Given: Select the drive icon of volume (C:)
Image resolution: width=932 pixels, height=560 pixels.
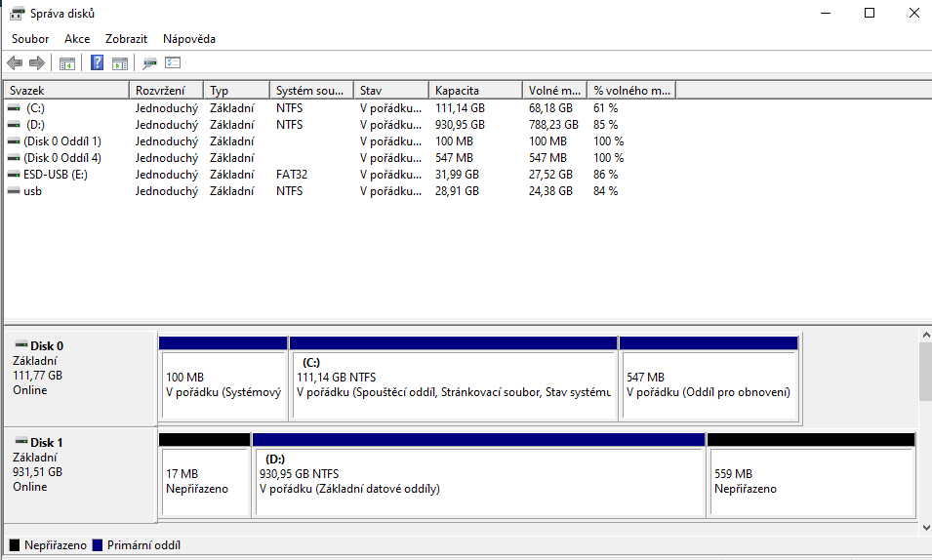Looking at the screenshot, I should coord(14,108).
